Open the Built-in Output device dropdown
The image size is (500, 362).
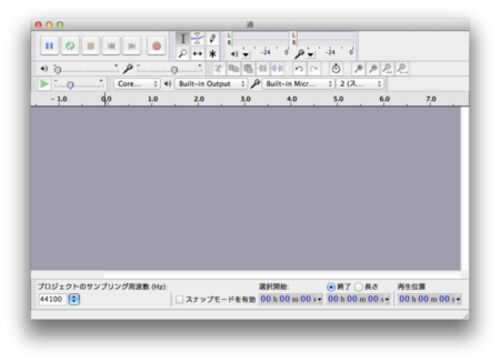211,84
